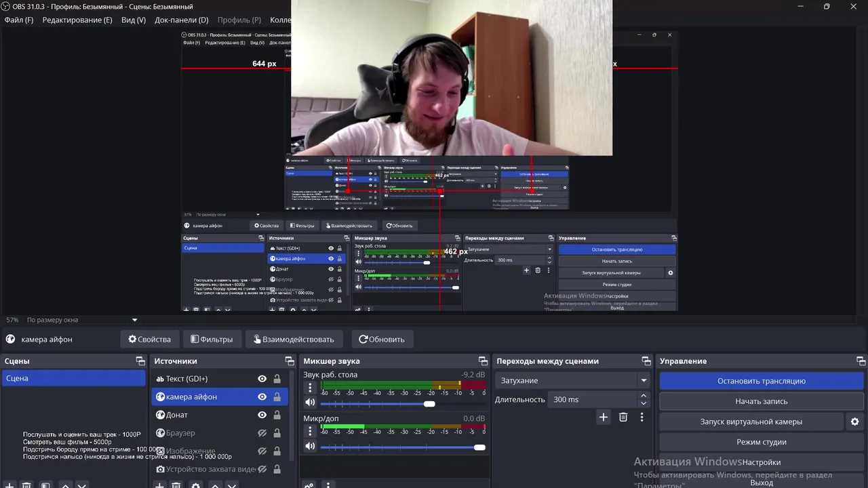Move selected source up in Источники
The height and width of the screenshot is (488, 868).
coord(215,485)
